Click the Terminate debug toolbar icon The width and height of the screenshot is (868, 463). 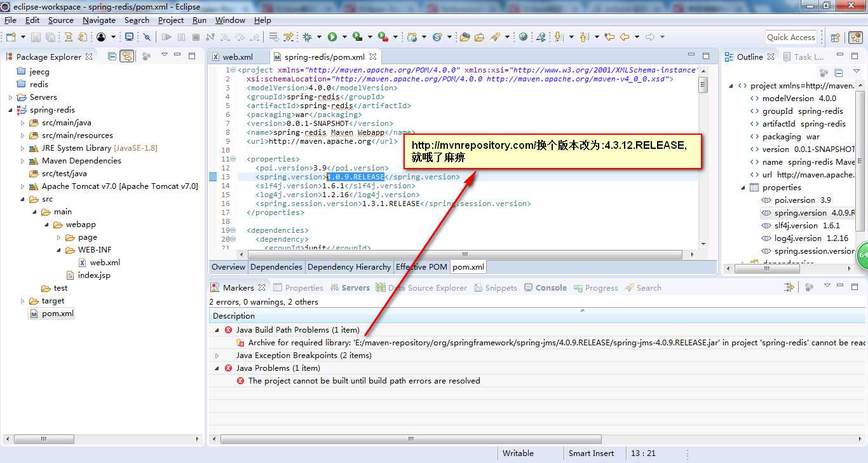click(196, 37)
